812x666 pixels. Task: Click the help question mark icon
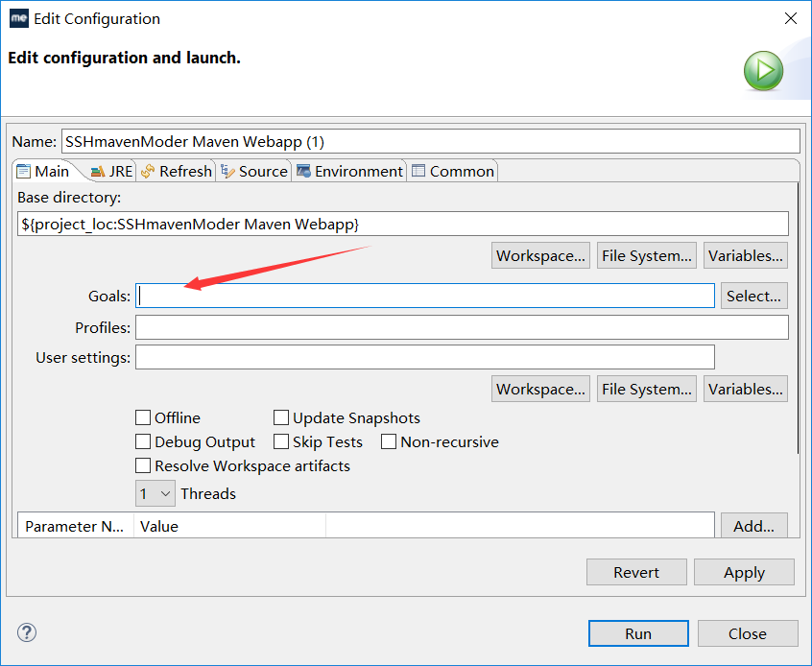point(27,632)
